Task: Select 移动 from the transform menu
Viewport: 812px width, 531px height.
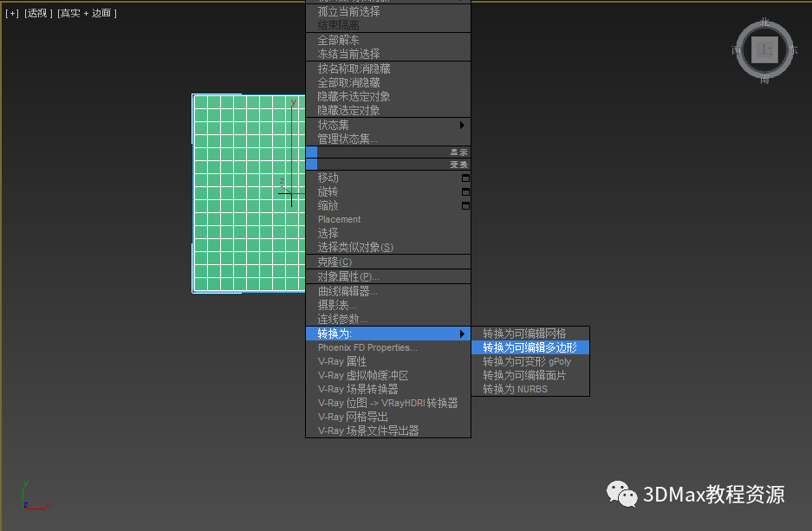Action: click(x=388, y=178)
